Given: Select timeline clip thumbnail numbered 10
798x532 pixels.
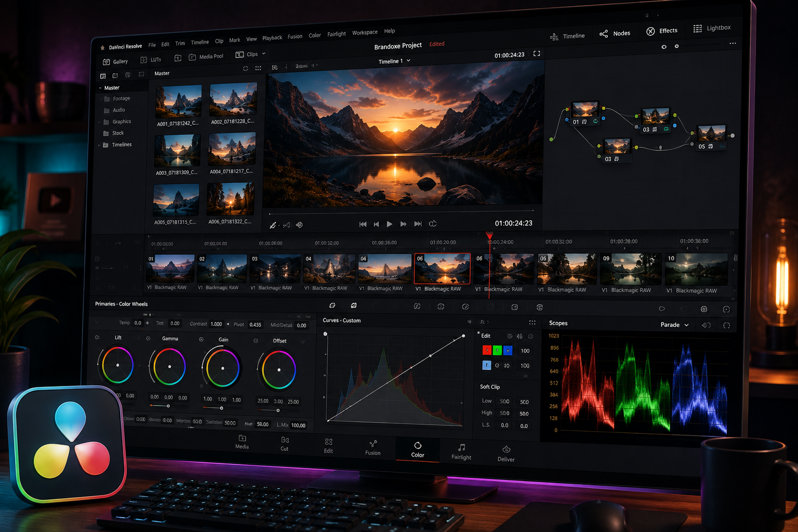Looking at the screenshot, I should [697, 270].
